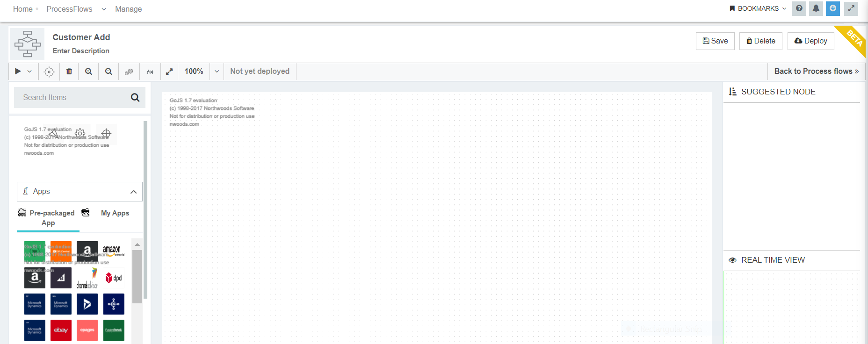The image size is (868, 344).
Task: Select the Microsoft Dynamics NAV app
Action: [61, 304]
